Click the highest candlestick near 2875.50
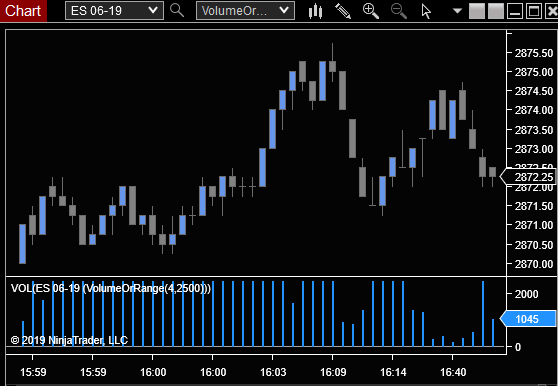558x386 pixels. 332,63
